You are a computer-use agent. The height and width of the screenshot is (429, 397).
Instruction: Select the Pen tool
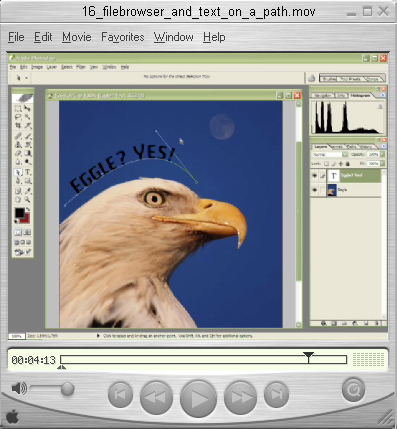pos(18,181)
